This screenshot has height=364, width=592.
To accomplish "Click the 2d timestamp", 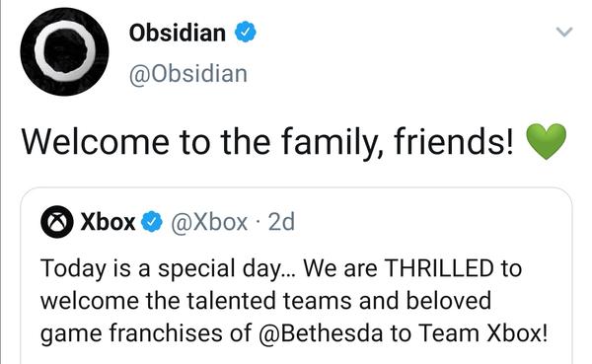I will point(281,222).
